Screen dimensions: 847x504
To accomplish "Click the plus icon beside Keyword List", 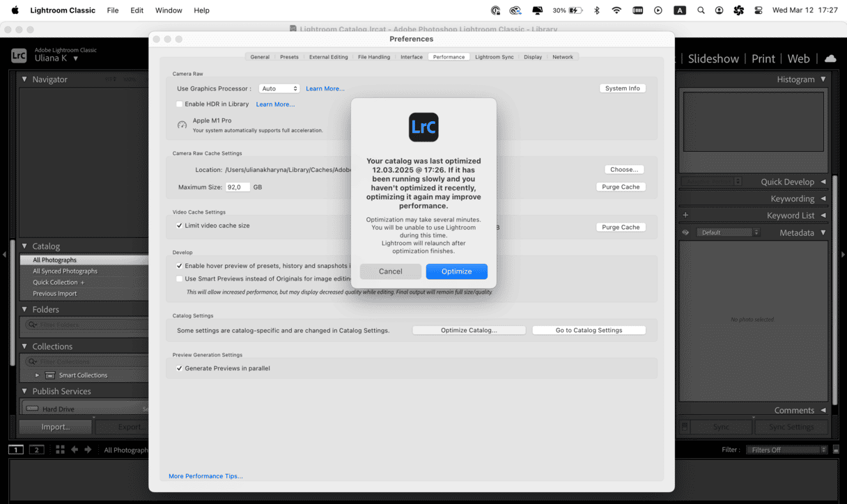I will pos(685,216).
